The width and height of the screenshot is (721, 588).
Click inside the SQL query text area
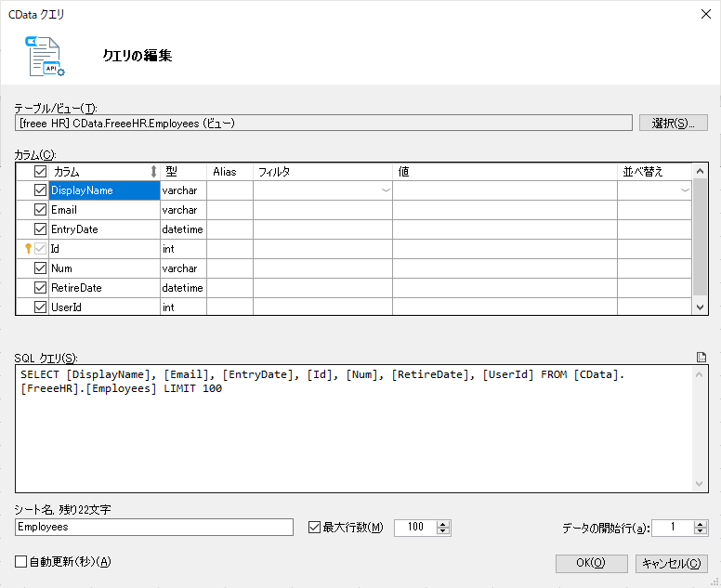(354, 428)
